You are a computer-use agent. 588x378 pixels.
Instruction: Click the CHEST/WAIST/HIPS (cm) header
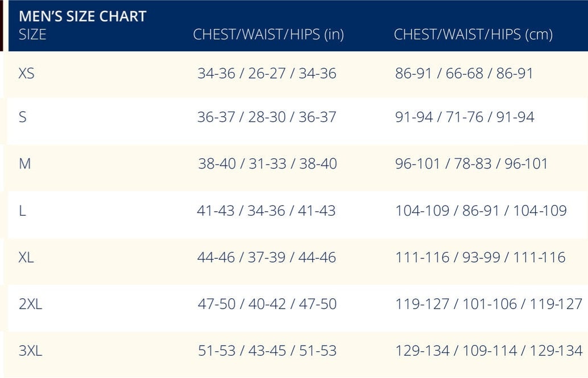tap(473, 35)
